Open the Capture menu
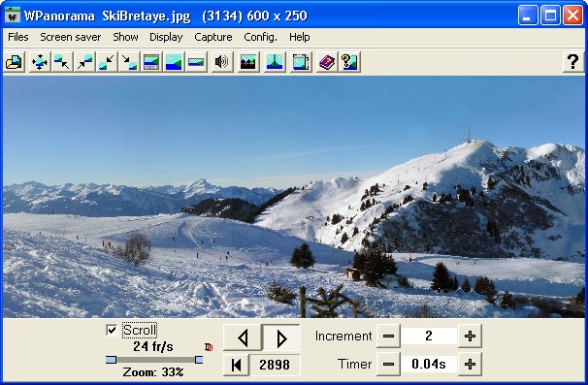The height and width of the screenshot is (385, 588). [213, 37]
